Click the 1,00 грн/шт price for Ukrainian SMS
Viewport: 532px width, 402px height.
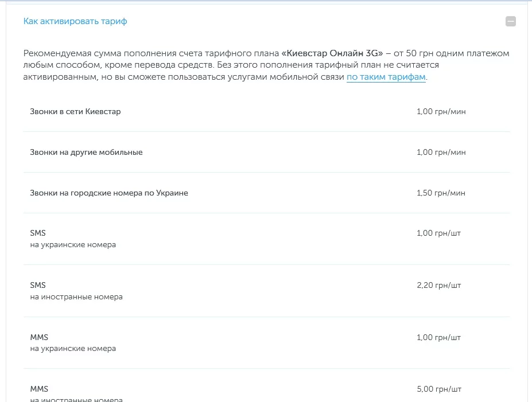[x=438, y=233]
